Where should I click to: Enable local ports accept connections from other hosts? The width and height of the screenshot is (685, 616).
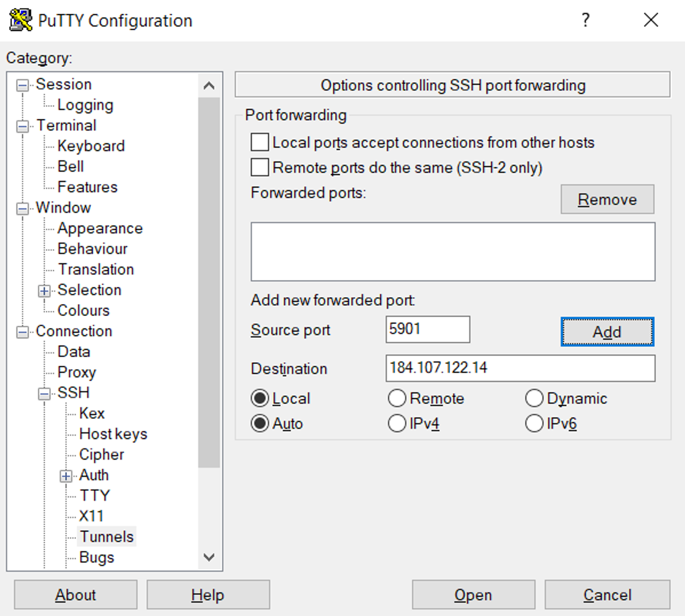pos(260,142)
